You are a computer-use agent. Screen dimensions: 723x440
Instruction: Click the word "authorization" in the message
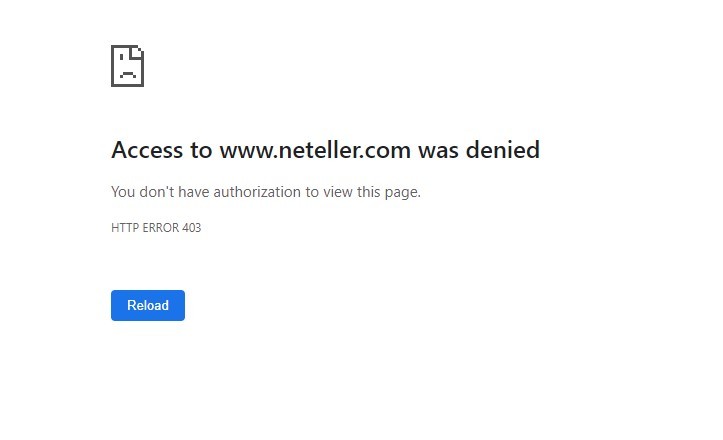(257, 192)
